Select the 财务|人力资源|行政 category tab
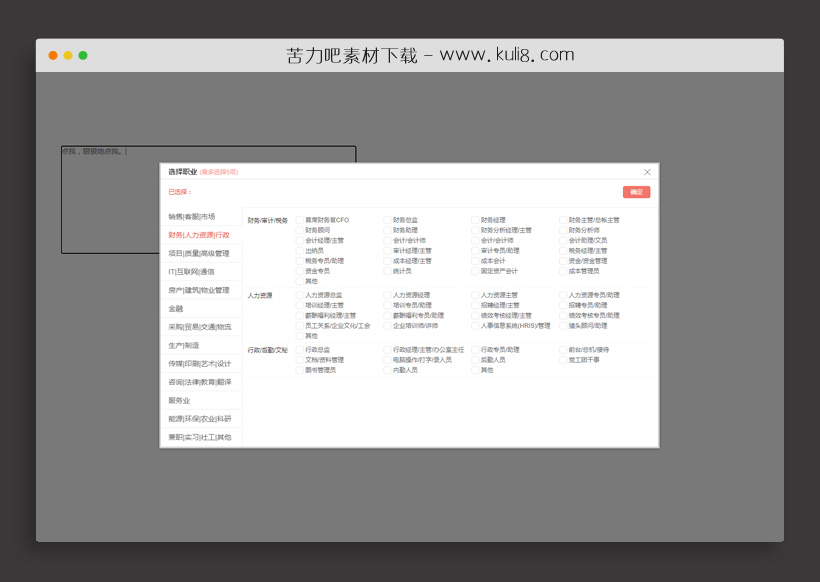820x582 pixels. [x=199, y=235]
